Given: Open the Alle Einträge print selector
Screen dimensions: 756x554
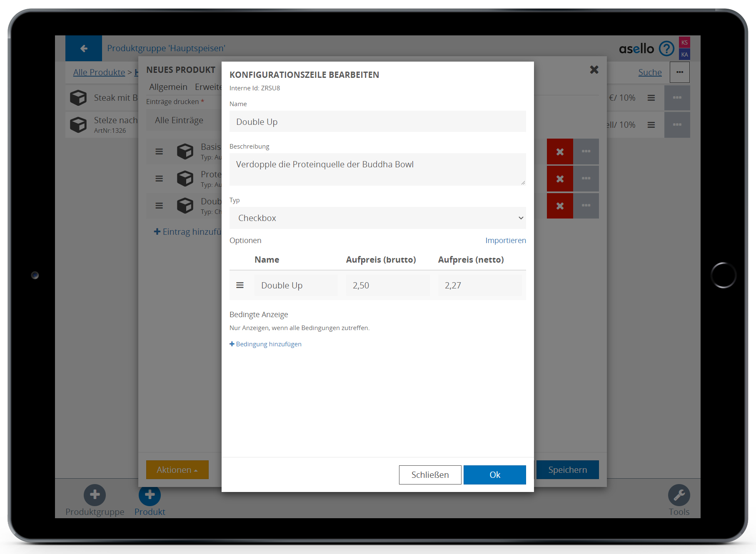Looking at the screenshot, I should [x=183, y=120].
